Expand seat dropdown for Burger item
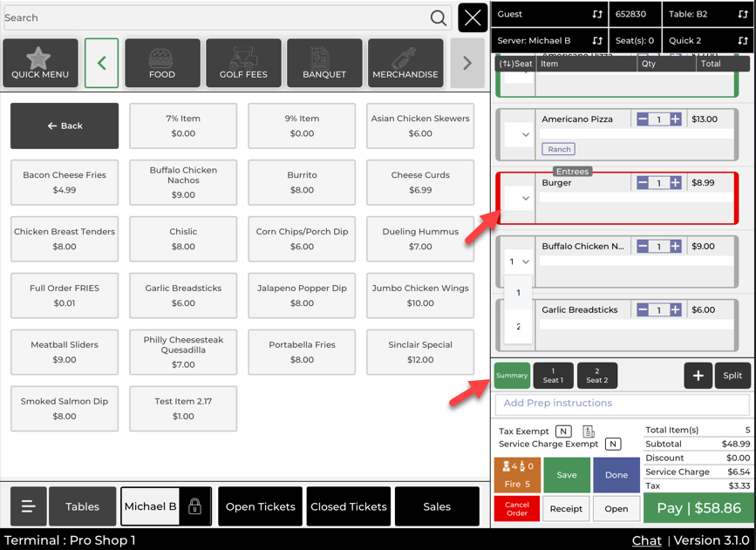This screenshot has width=756, height=550. (525, 199)
